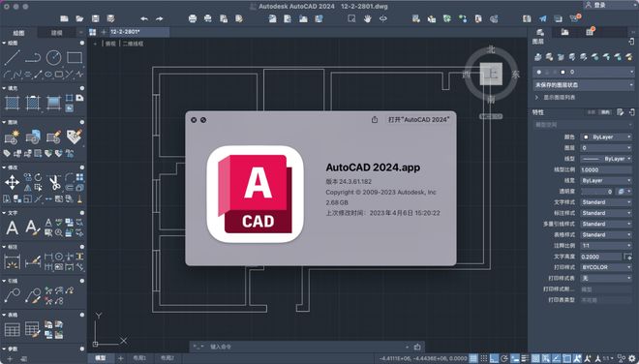
Task: Switch to the Modeling tab
Action: [57, 33]
